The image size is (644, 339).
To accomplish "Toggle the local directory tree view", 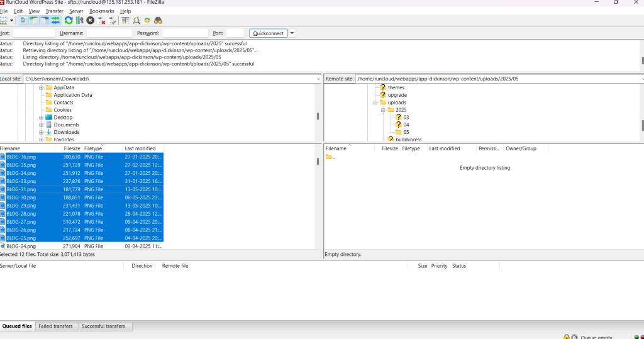I will [x=34, y=21].
